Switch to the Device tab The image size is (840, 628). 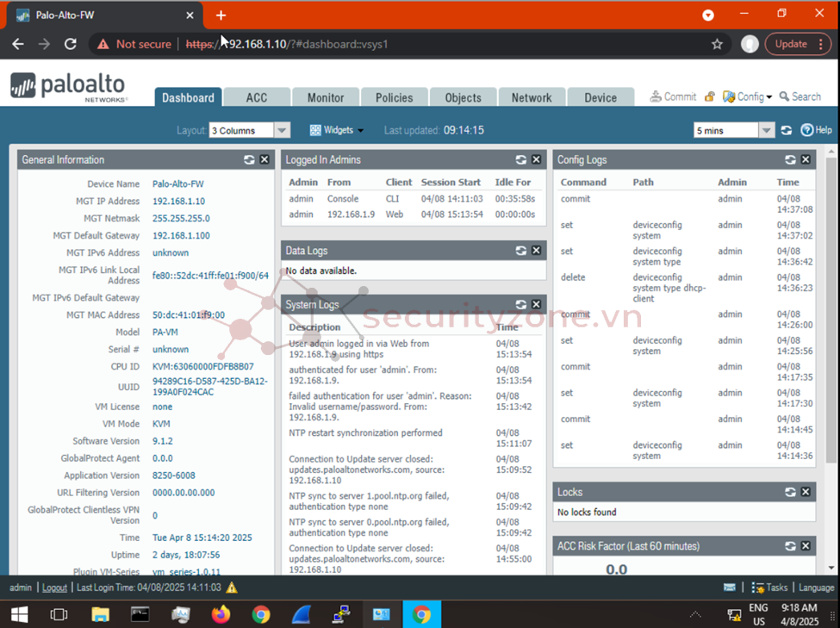600,97
